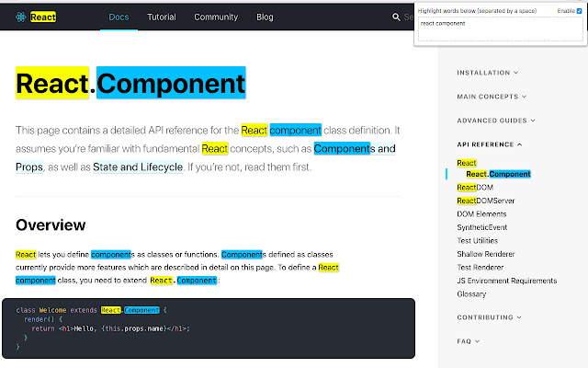The image size is (588, 368).
Task: Expand the FAQ sidebar section
Action: pyautogui.click(x=468, y=341)
